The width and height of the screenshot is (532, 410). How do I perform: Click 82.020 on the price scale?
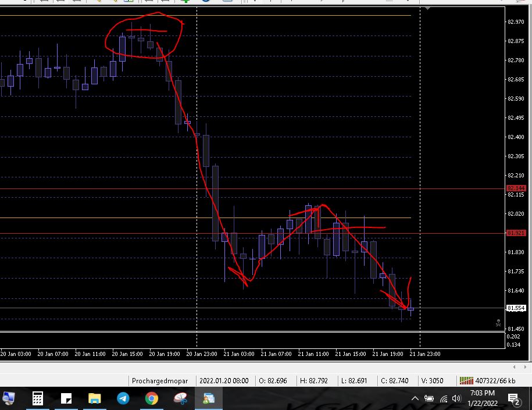516,213
